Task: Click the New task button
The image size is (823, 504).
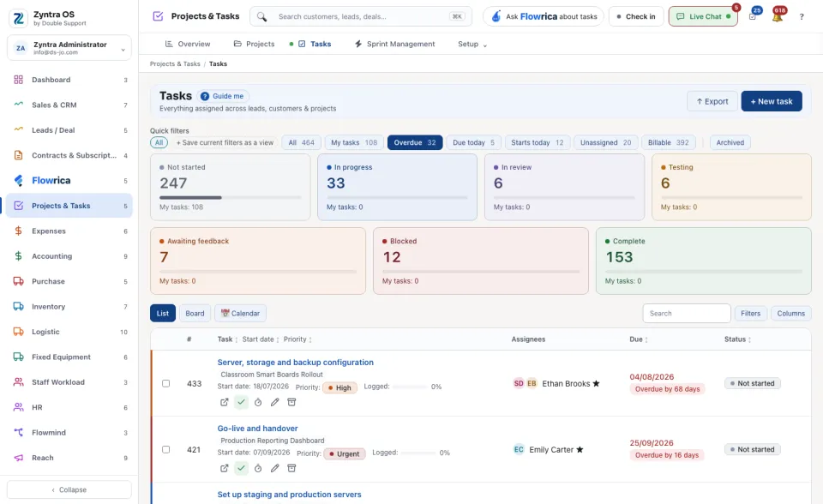Action: 771,101
